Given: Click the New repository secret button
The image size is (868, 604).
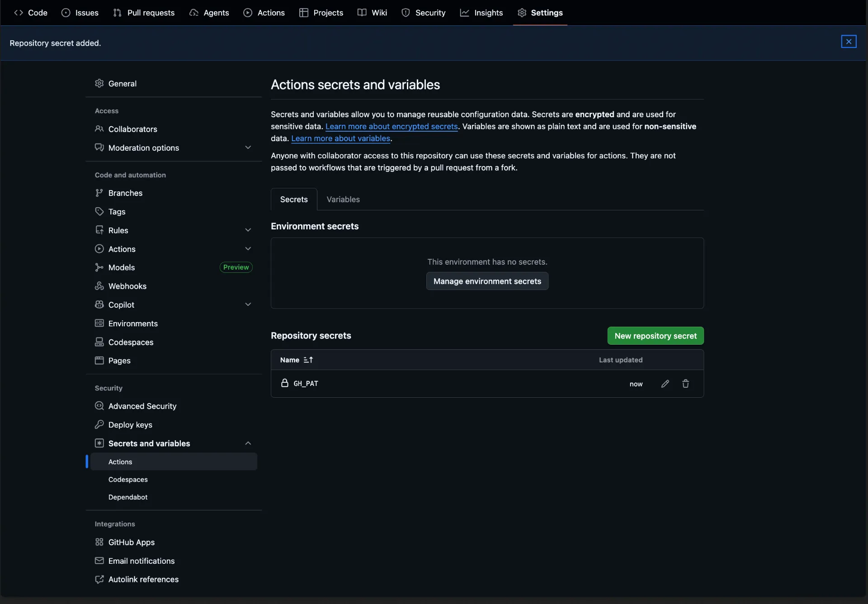Looking at the screenshot, I should click(655, 336).
